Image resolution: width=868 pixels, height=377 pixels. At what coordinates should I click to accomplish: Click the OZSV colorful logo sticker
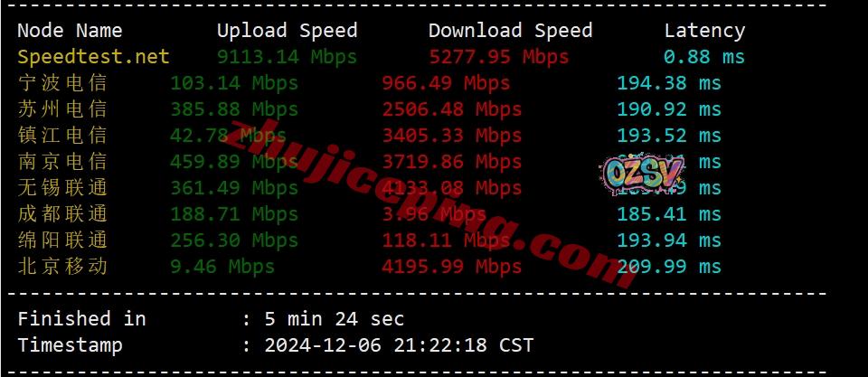pyautogui.click(x=642, y=174)
